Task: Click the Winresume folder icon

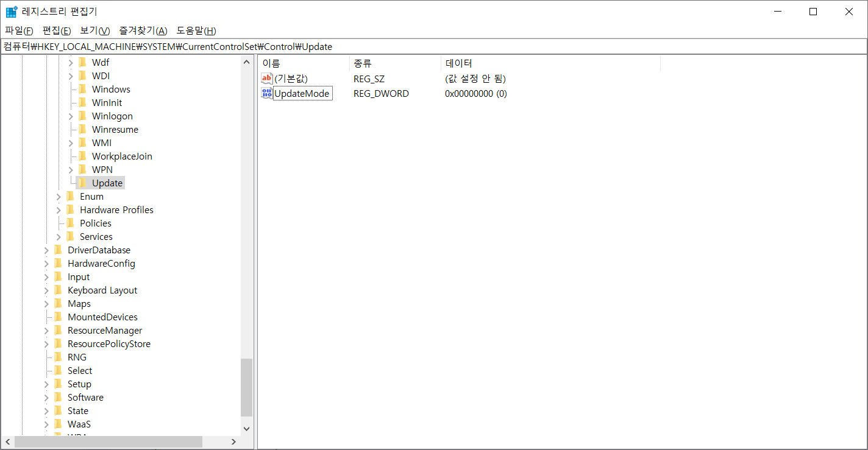Action: [82, 129]
